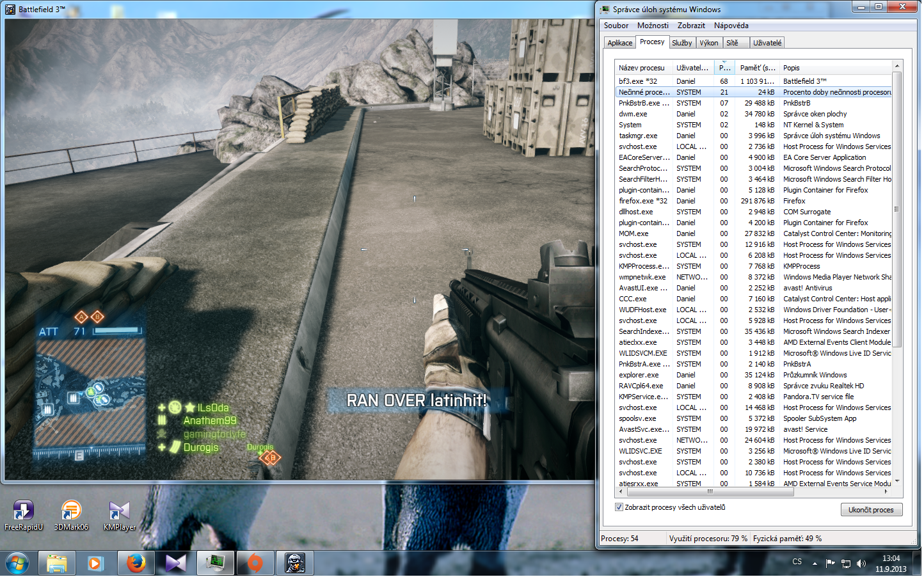Switch to Battlefield 3 taskbar button

[x=294, y=564]
